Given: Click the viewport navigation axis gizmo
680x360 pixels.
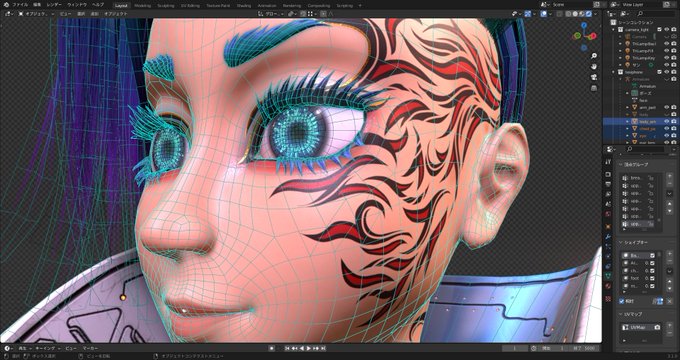Looking at the screenshot, I should (x=584, y=36).
